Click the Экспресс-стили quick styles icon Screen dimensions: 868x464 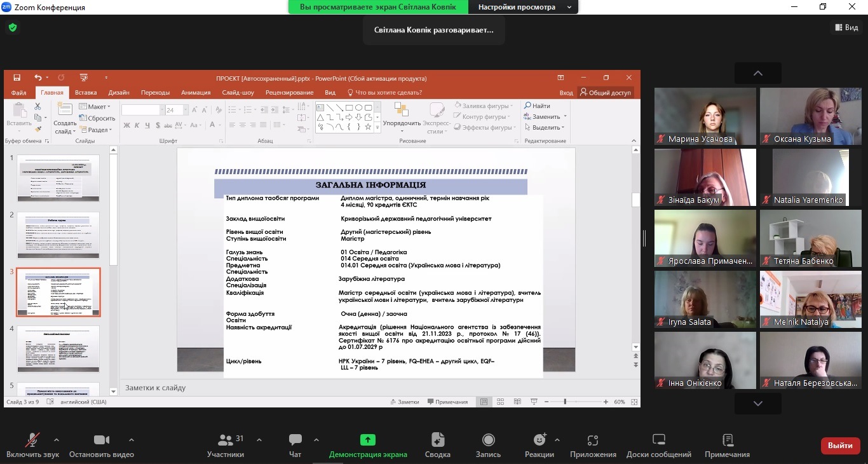point(437,111)
